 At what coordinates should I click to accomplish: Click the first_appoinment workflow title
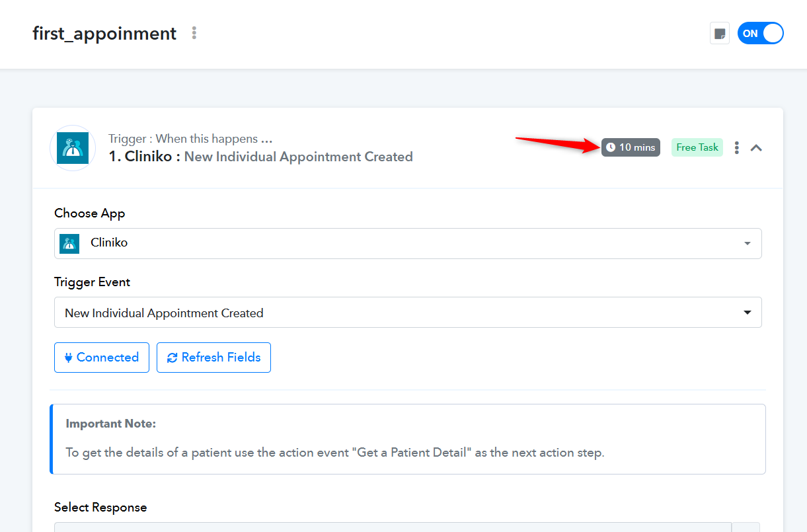point(104,33)
